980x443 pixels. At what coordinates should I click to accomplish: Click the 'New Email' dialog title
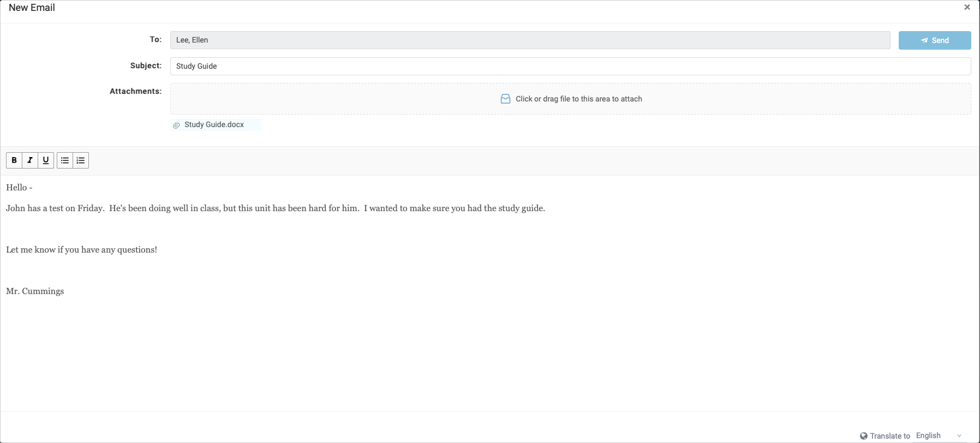[32, 8]
